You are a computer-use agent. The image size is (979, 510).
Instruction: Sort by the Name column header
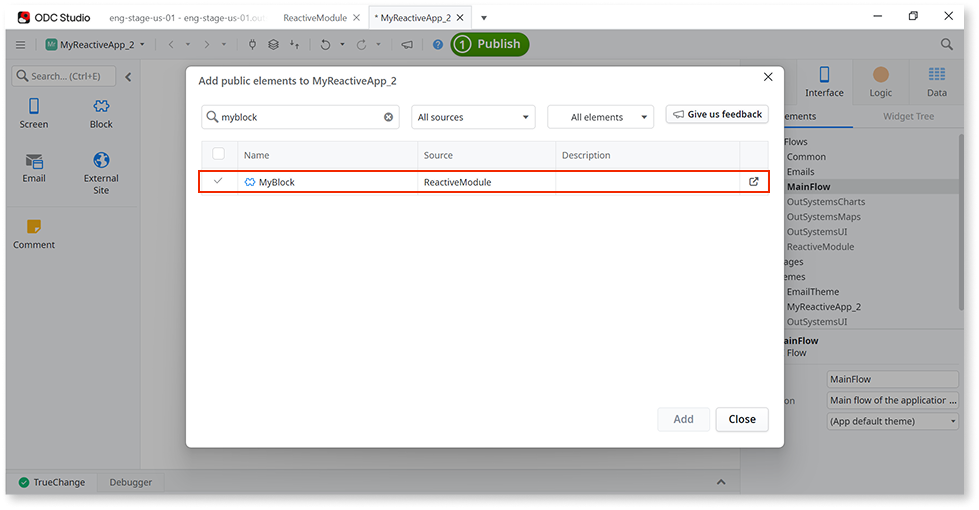[x=257, y=155]
